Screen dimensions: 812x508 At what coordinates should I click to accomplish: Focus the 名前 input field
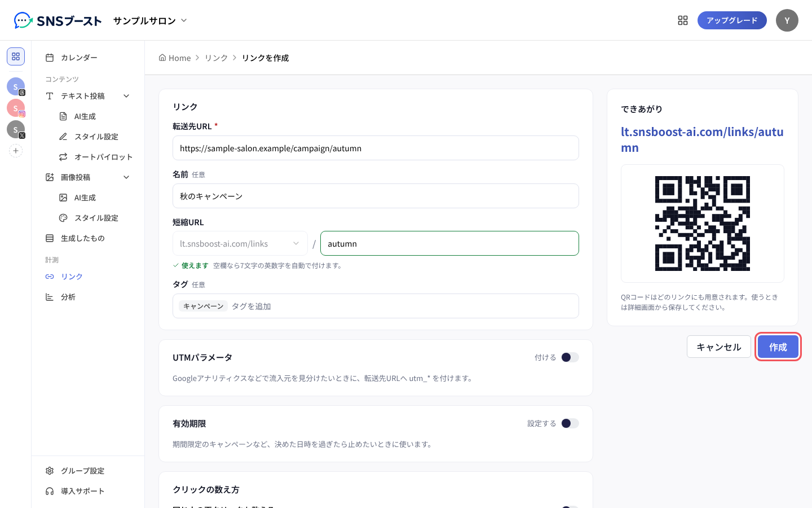pyautogui.click(x=376, y=196)
